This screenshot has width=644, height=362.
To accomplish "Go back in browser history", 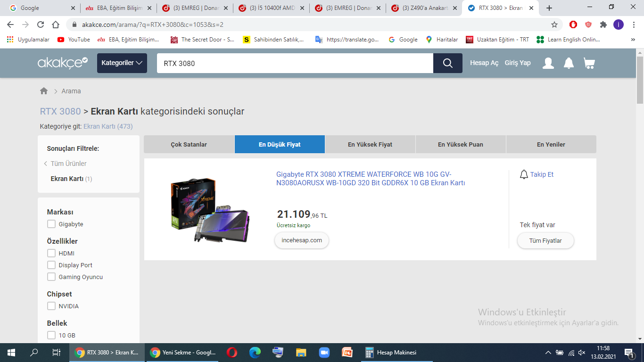I will (10, 25).
